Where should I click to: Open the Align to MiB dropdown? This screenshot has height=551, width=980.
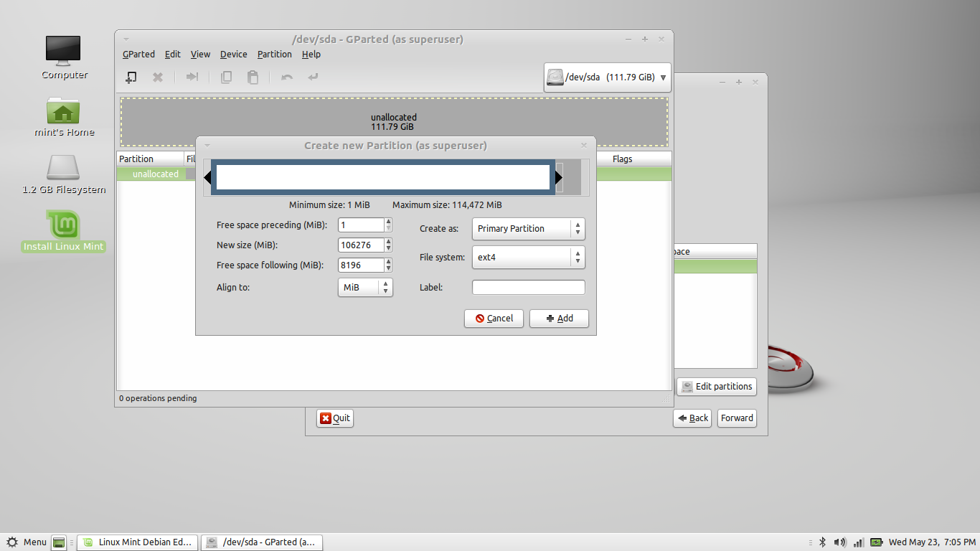(365, 288)
